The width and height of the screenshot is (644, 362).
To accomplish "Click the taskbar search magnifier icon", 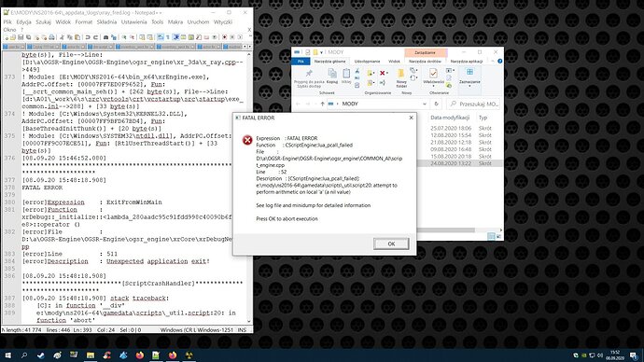I will pos(24,355).
